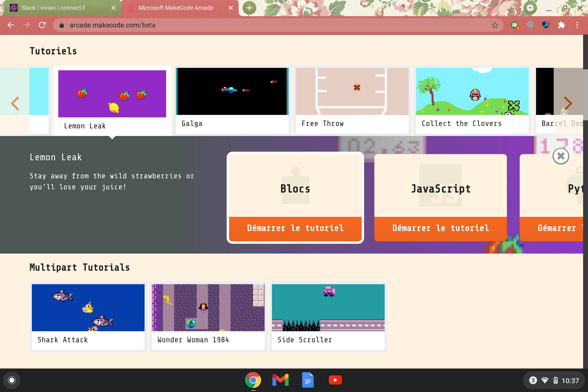588x392 pixels.
Task: Open the Free Throw tutorial card
Action: pos(352,100)
